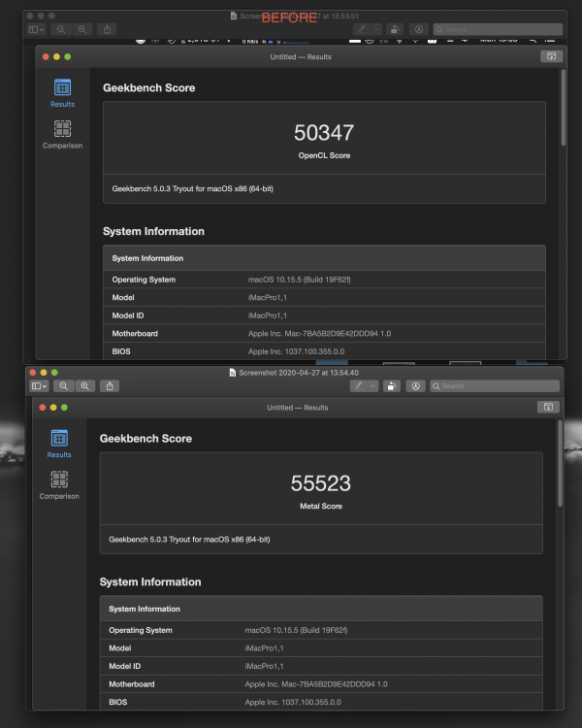Select highlight pen in 13.53.51 window toolbar

click(362, 29)
